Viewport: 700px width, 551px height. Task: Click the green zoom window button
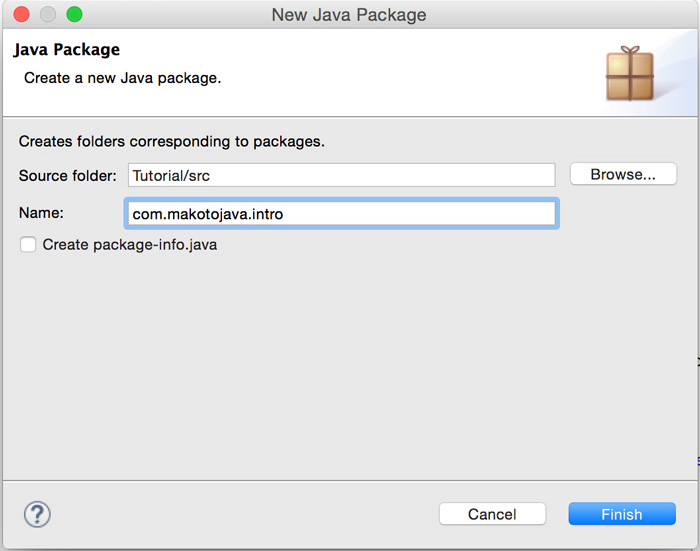[x=74, y=15]
